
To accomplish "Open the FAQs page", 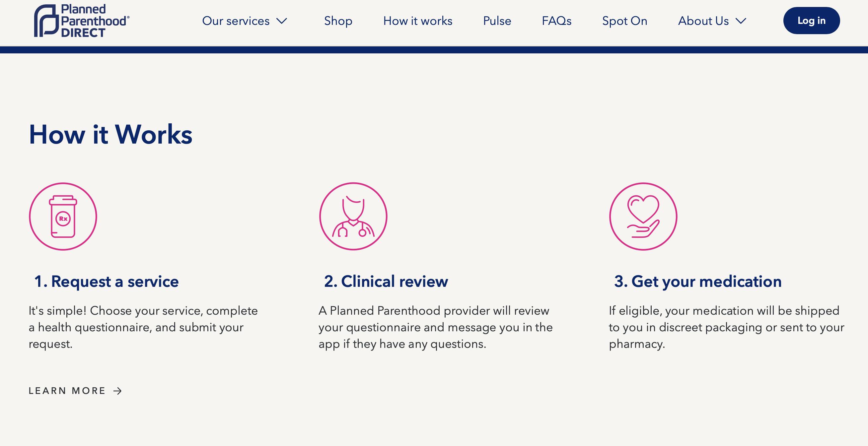I will [557, 21].
